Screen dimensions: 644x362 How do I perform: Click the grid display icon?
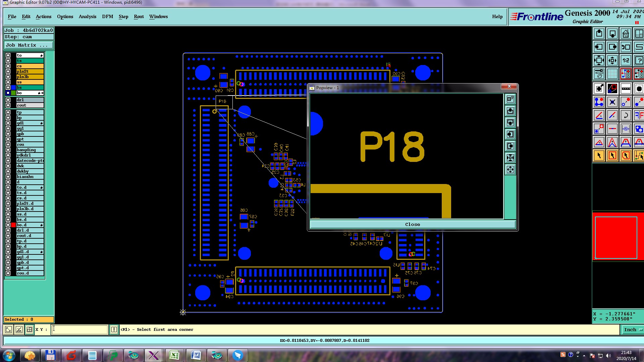click(x=612, y=74)
